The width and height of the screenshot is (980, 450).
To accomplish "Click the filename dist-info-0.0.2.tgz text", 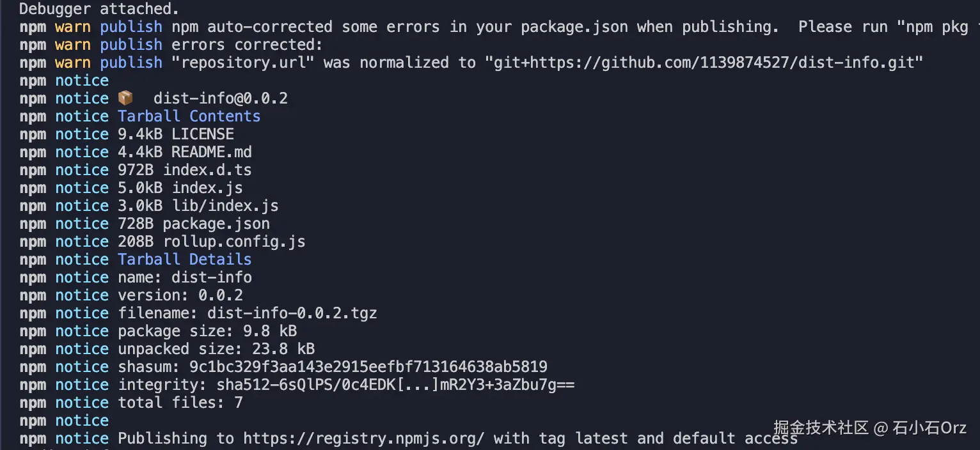I will point(292,313).
